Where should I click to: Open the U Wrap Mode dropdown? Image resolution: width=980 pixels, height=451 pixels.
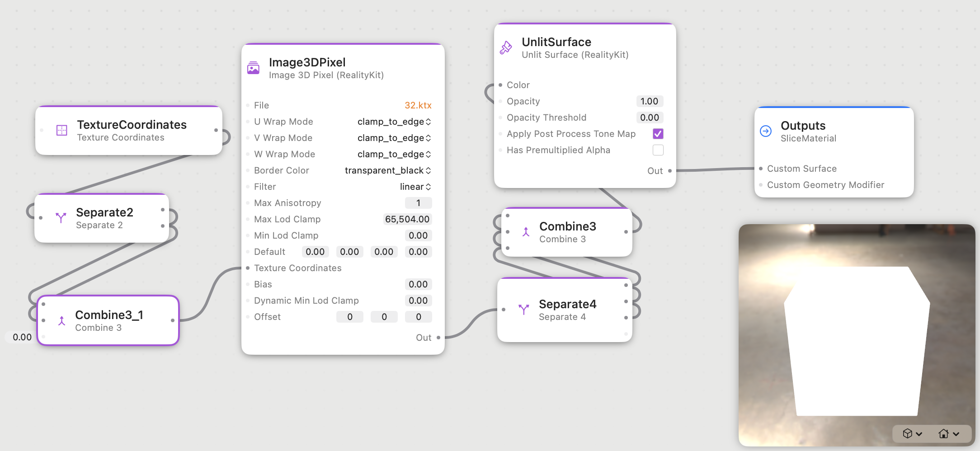pos(394,122)
